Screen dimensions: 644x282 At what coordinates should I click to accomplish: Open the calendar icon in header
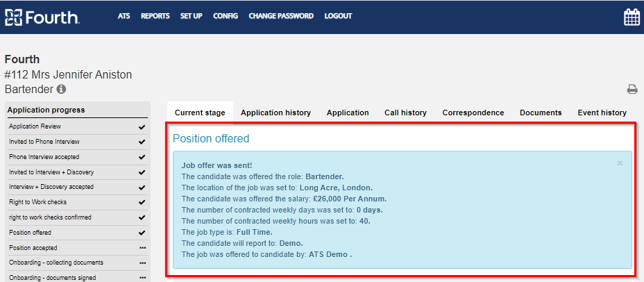(632, 17)
